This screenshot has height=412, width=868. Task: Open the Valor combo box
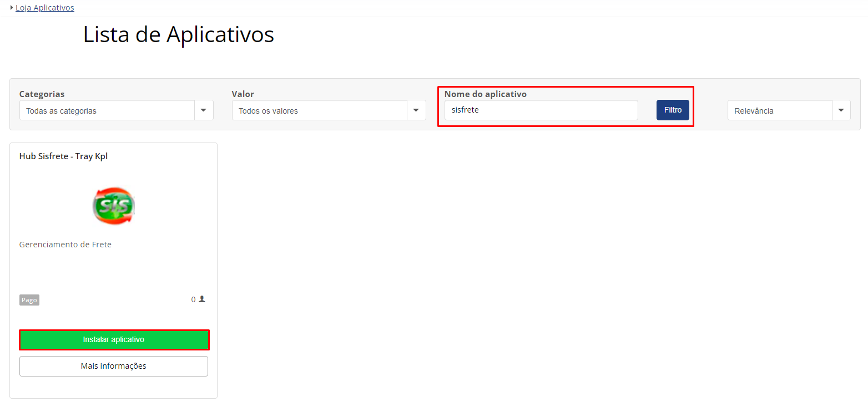point(329,110)
